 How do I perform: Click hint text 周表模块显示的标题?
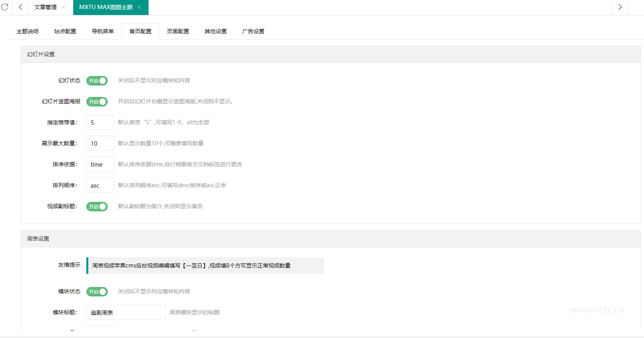pos(194,312)
